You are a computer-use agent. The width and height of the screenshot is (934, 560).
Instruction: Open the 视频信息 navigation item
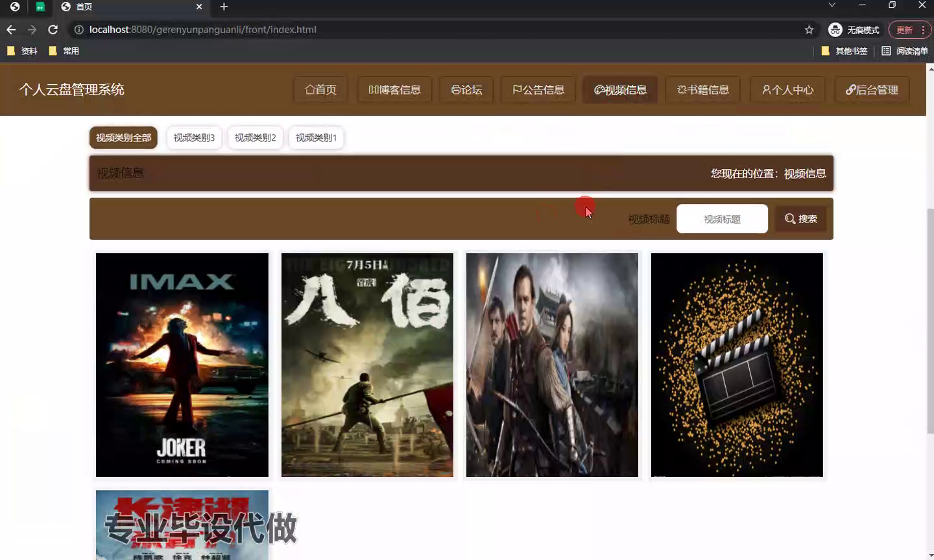[x=620, y=89]
